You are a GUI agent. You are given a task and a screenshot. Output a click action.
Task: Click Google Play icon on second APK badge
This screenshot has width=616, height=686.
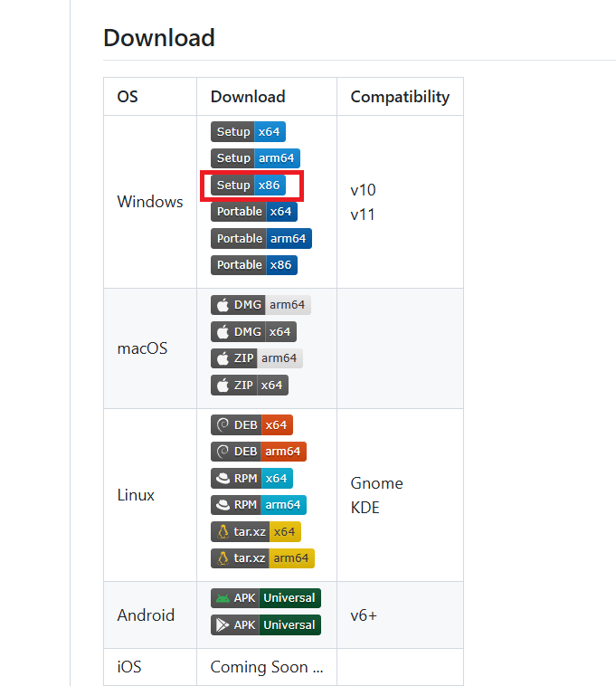point(223,625)
